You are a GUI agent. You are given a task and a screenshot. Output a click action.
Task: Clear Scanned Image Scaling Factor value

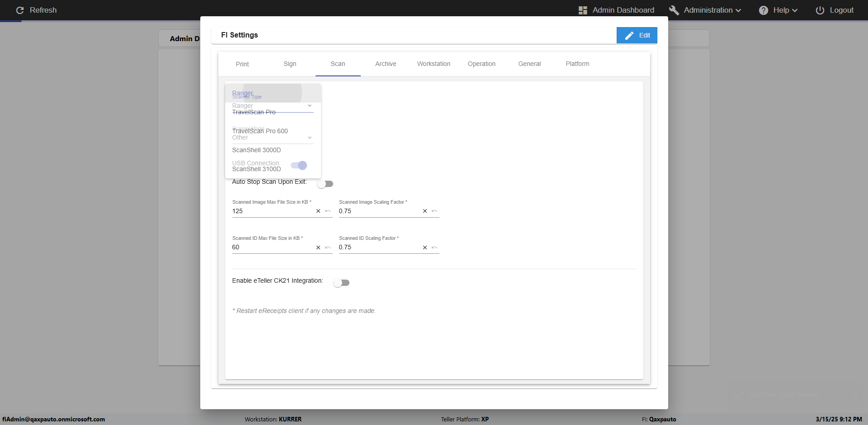425,211
